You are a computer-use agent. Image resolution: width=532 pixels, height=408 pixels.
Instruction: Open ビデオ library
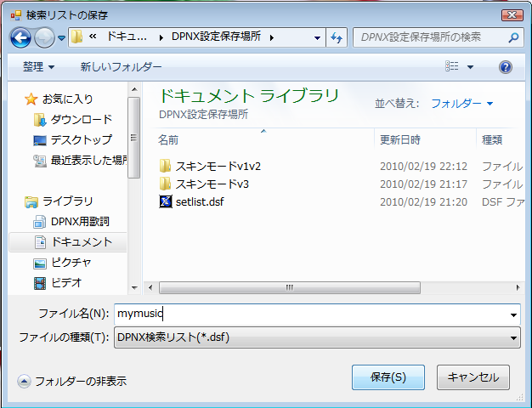pos(66,283)
